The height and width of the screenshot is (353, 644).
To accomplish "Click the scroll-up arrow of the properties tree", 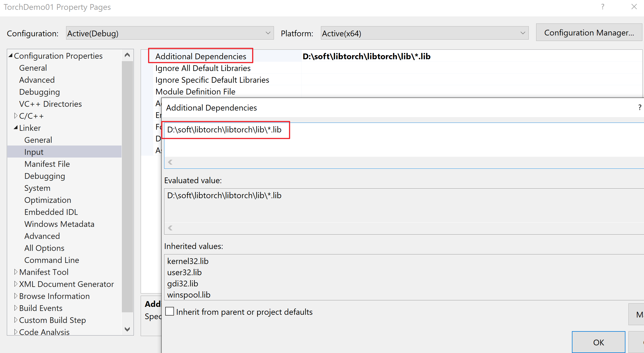I will 127,55.
